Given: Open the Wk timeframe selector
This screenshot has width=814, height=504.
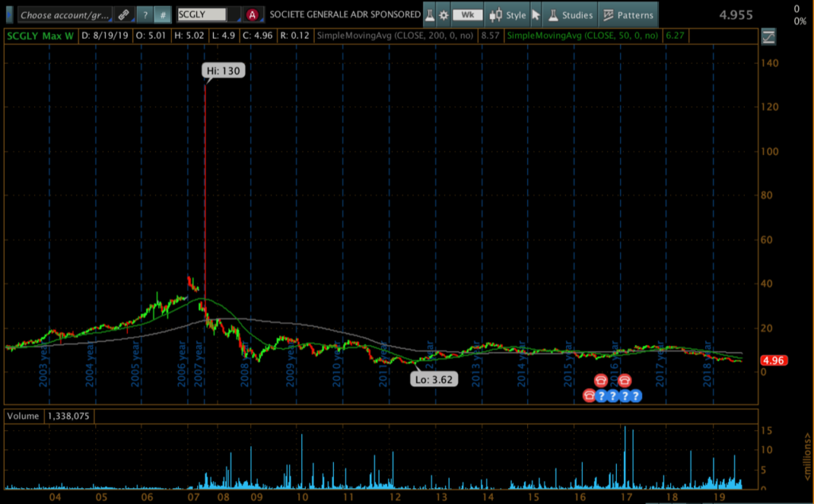Looking at the screenshot, I should (467, 15).
